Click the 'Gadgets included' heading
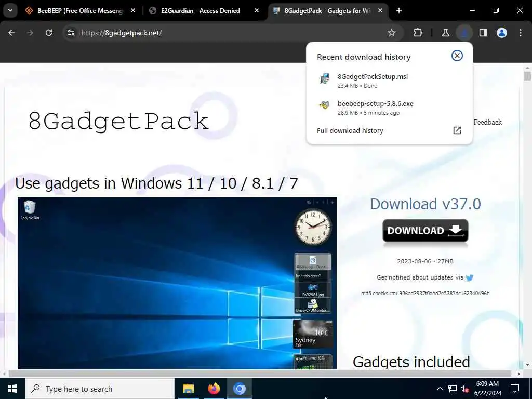This screenshot has height=399, width=532. pyautogui.click(x=411, y=362)
